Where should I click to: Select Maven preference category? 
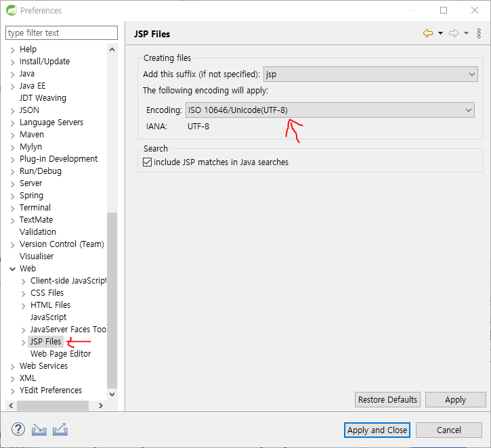[32, 135]
